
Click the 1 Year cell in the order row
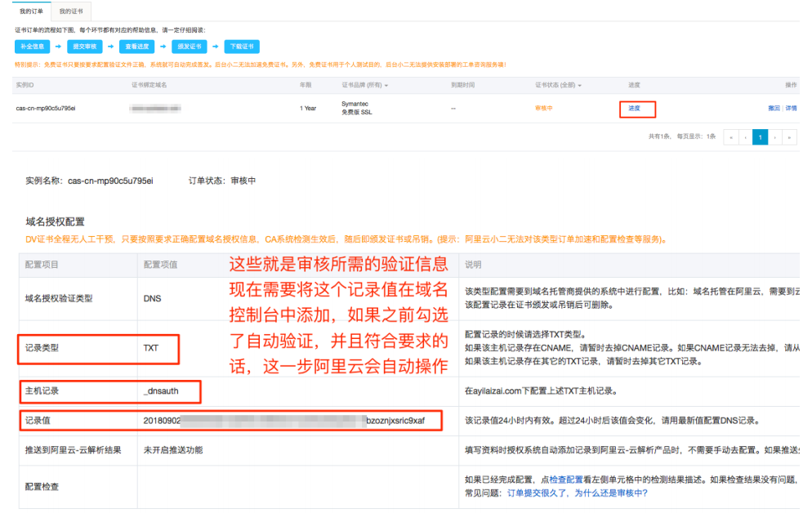click(x=308, y=108)
